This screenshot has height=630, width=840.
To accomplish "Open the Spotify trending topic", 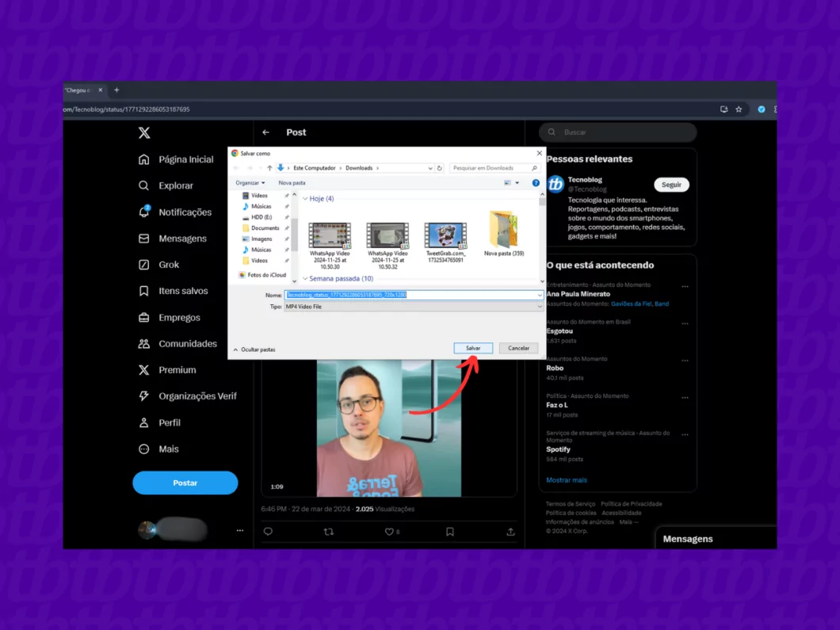I will click(558, 449).
